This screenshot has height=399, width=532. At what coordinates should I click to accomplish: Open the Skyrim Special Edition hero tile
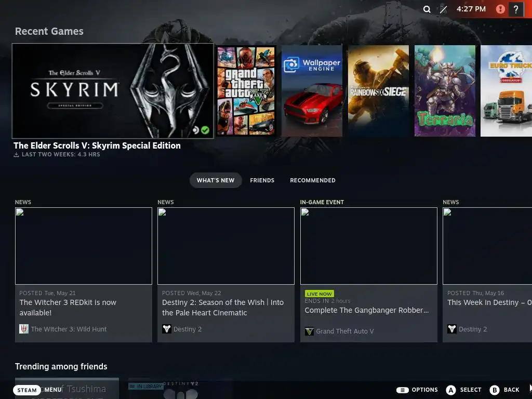point(113,90)
